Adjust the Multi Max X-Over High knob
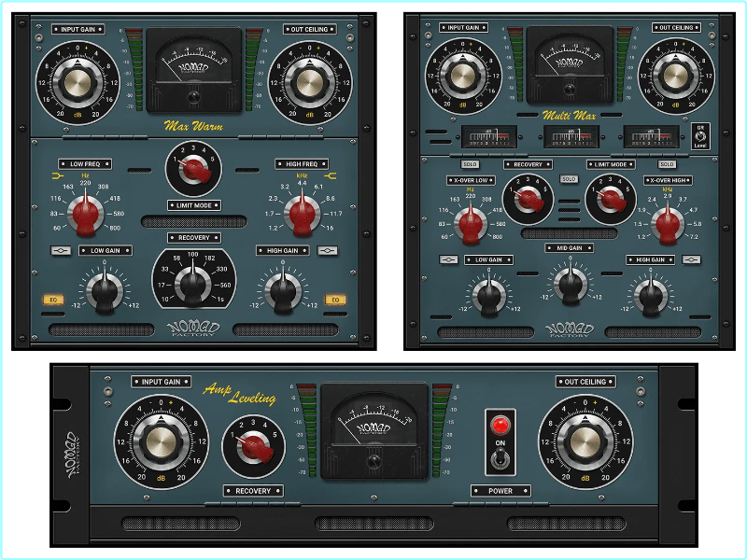 tap(668, 223)
